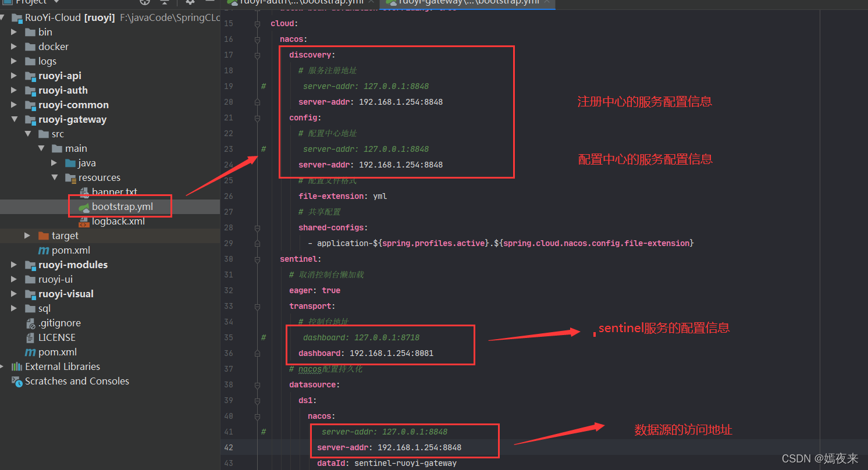The image size is (868, 470).
Task: Click the .gitignore file icon
Action: pos(30,323)
